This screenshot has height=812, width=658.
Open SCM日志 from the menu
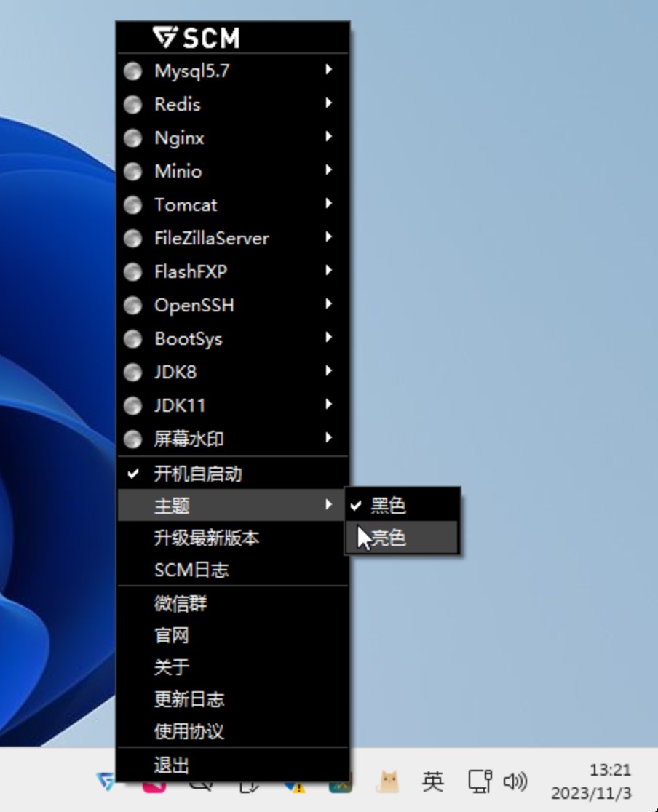coord(233,570)
